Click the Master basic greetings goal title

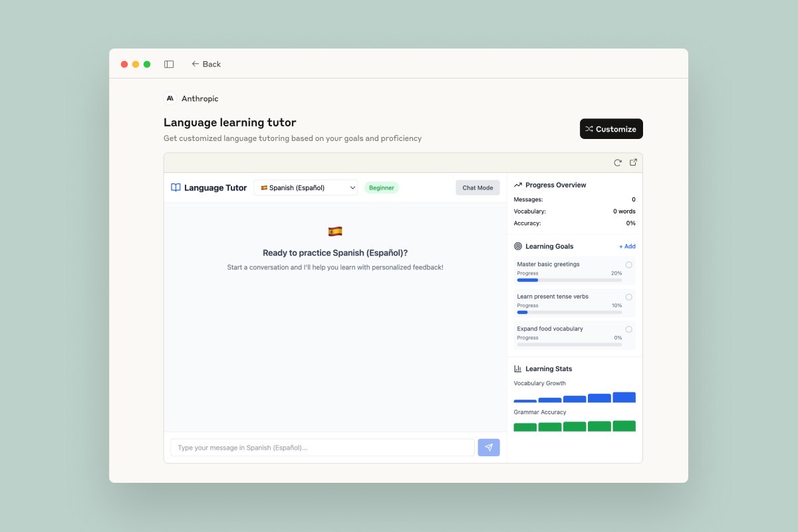pyautogui.click(x=548, y=264)
